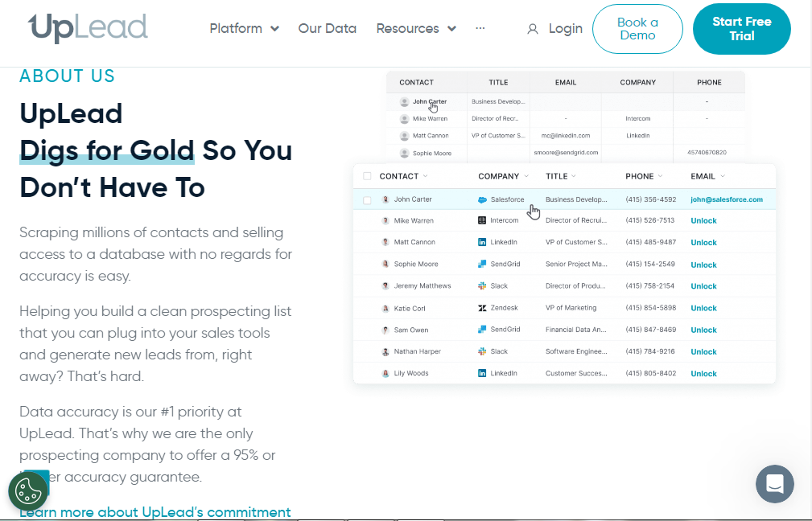Viewport: 812px width, 521px height.
Task: Click smoore@sendgrid.com in upper table
Action: pyautogui.click(x=566, y=153)
